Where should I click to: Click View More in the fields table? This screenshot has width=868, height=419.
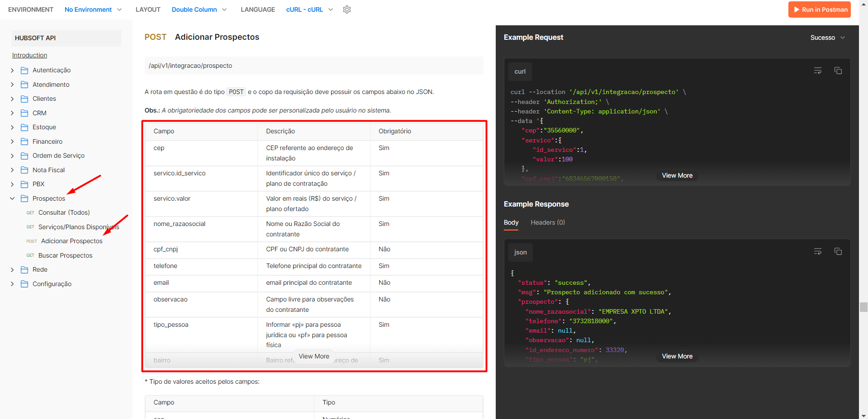(x=314, y=356)
